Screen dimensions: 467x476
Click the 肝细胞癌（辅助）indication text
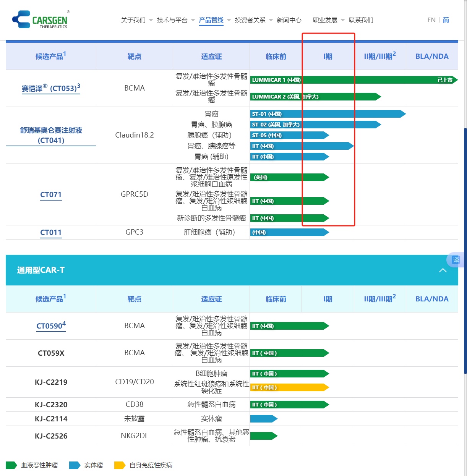point(211,232)
